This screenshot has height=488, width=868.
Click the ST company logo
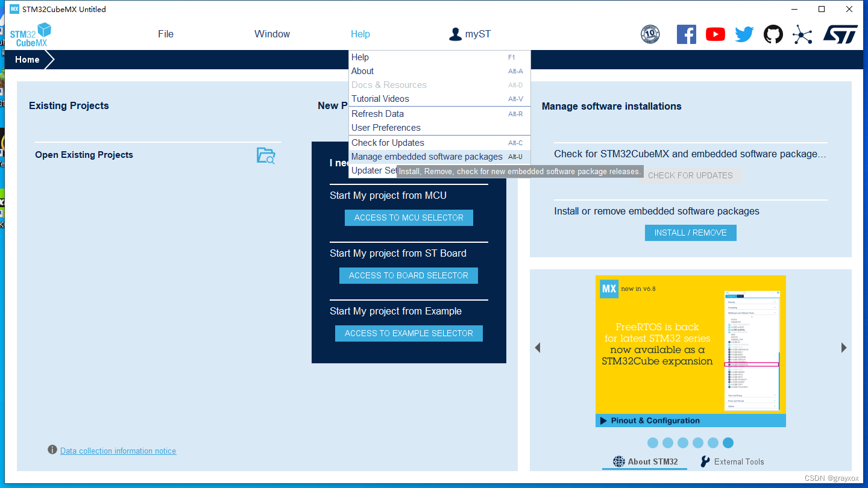click(840, 34)
